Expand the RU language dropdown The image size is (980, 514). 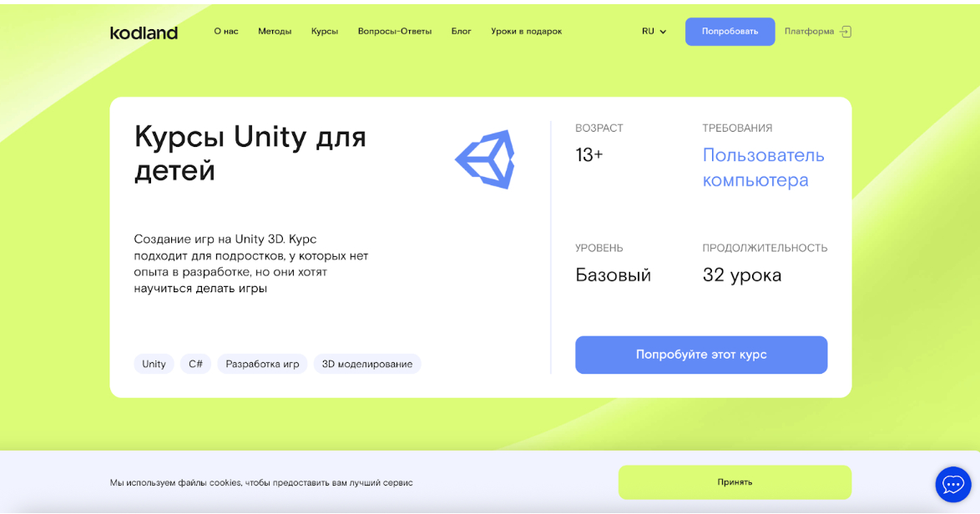654,31
